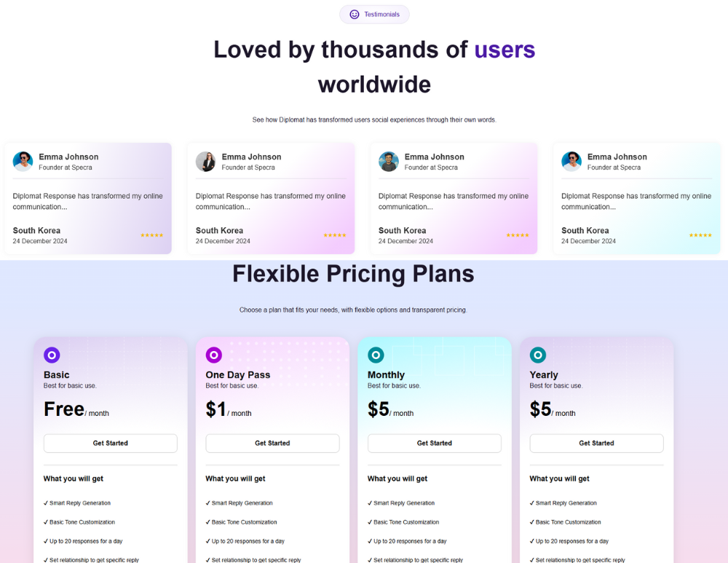This screenshot has width=728, height=563.
Task: Click the third testimonial's avatar photo
Action: (x=389, y=162)
